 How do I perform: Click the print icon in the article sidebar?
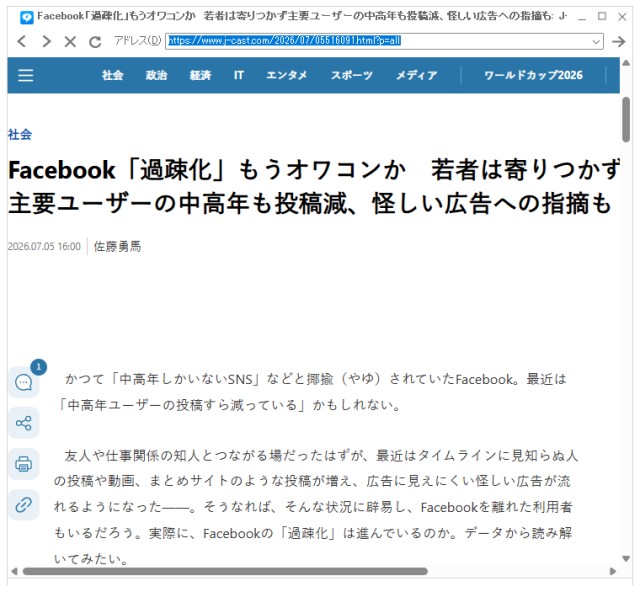click(24, 464)
